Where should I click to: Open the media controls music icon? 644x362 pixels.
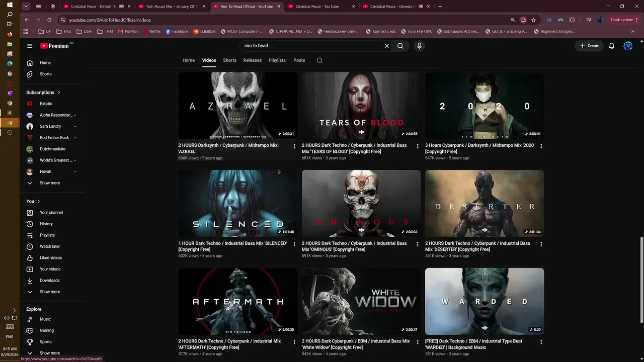(x=588, y=20)
